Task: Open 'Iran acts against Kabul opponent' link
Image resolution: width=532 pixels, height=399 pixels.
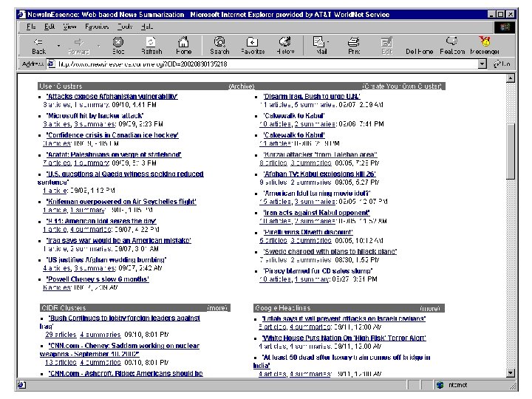Action: coord(316,212)
